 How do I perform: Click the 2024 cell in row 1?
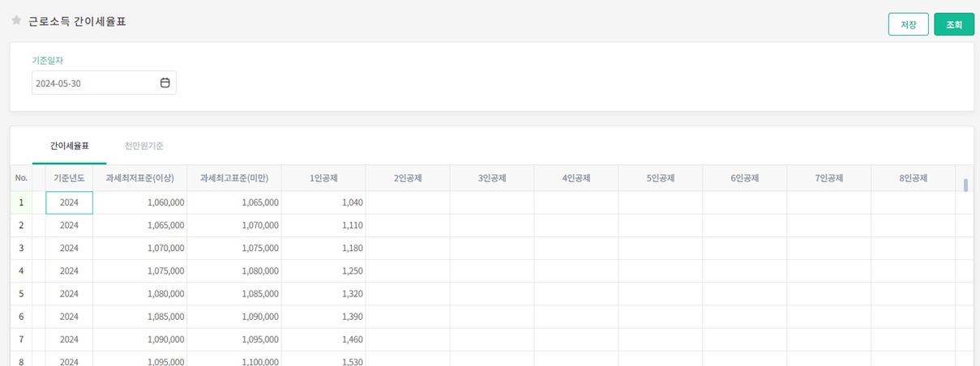69,202
